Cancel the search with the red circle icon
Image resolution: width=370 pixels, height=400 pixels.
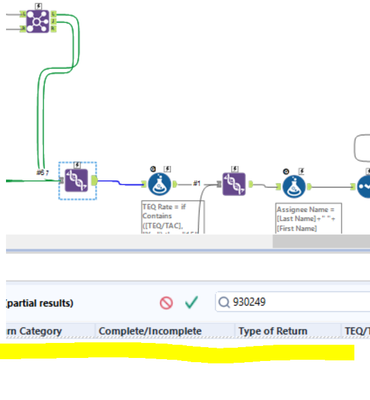166,303
